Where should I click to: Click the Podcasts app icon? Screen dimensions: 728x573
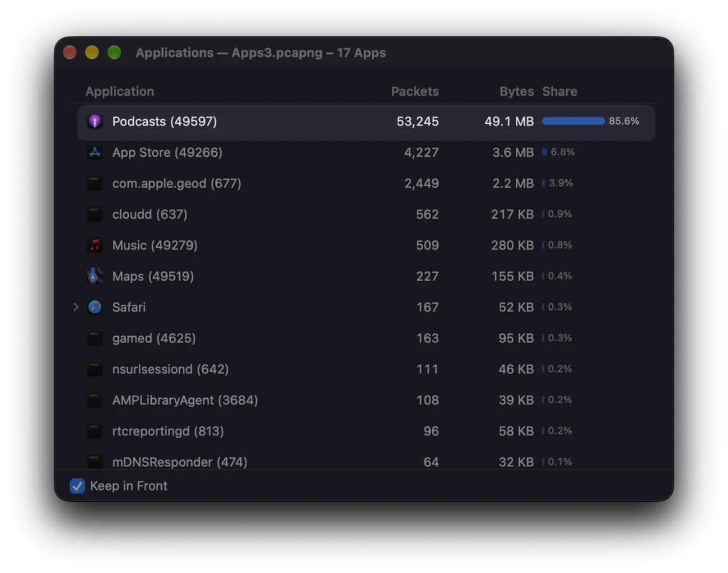pos(95,121)
